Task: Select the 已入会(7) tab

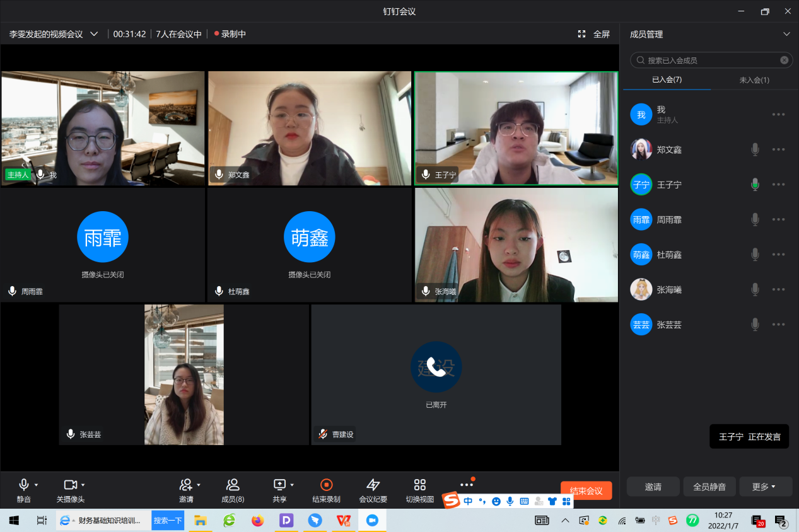Action: tap(667, 80)
